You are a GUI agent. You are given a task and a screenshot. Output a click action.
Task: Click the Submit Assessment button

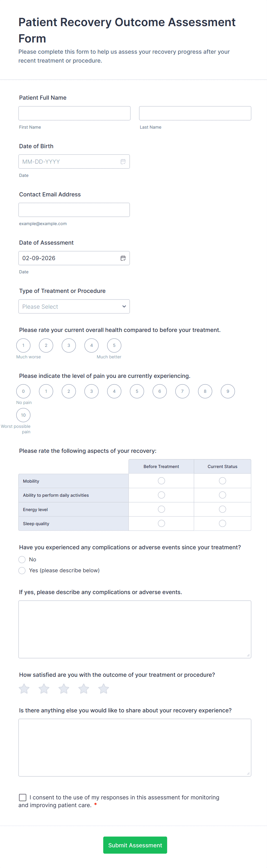(135, 845)
